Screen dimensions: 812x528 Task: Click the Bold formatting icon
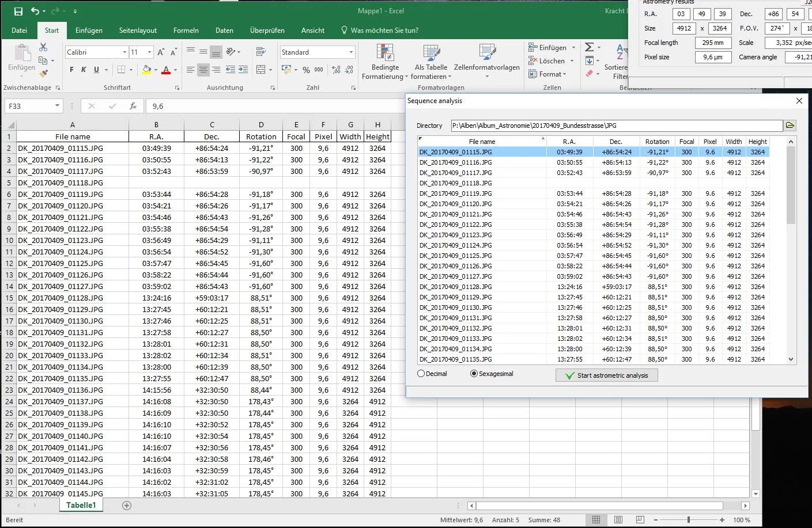coord(71,70)
